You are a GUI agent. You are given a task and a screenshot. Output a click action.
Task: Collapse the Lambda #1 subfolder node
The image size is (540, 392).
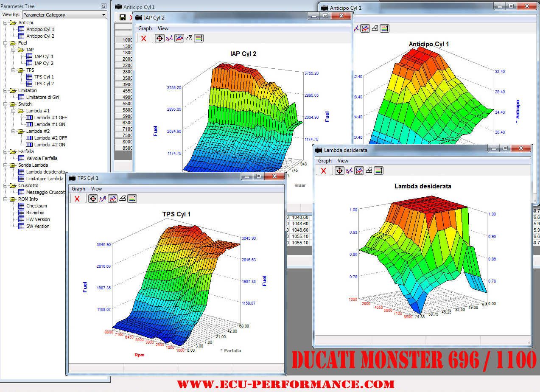point(13,111)
